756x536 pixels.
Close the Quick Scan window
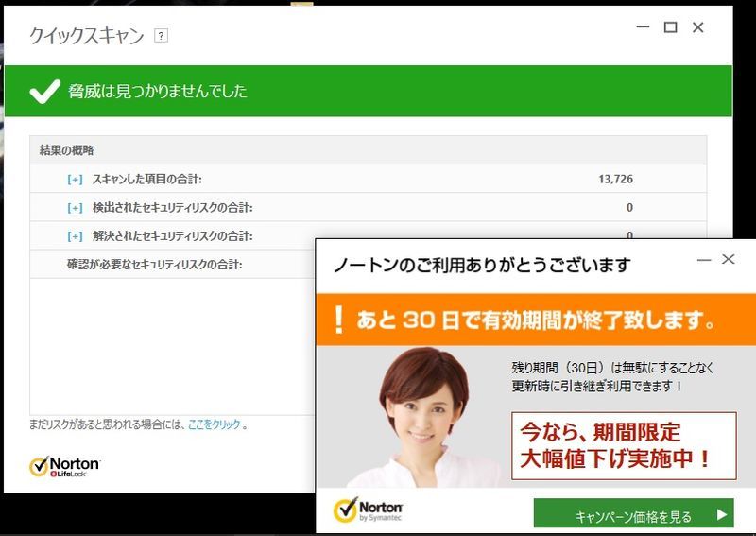pyautogui.click(x=697, y=27)
